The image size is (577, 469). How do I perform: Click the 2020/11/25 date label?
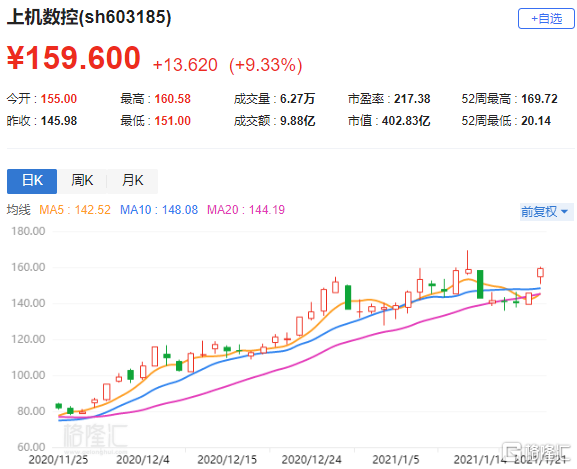pyautogui.click(x=58, y=460)
